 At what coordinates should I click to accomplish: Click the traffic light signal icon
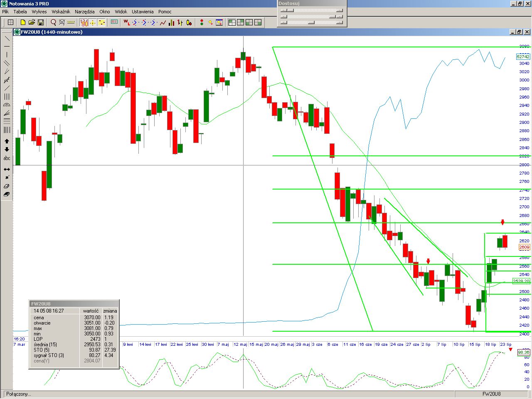tap(202, 22)
